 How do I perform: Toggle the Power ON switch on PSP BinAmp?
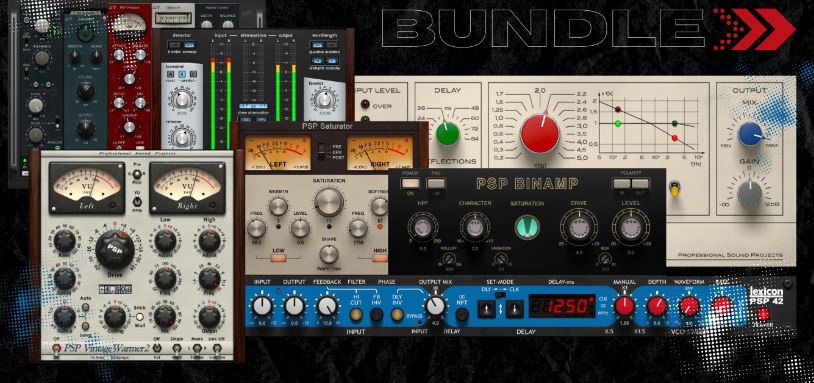[x=410, y=183]
